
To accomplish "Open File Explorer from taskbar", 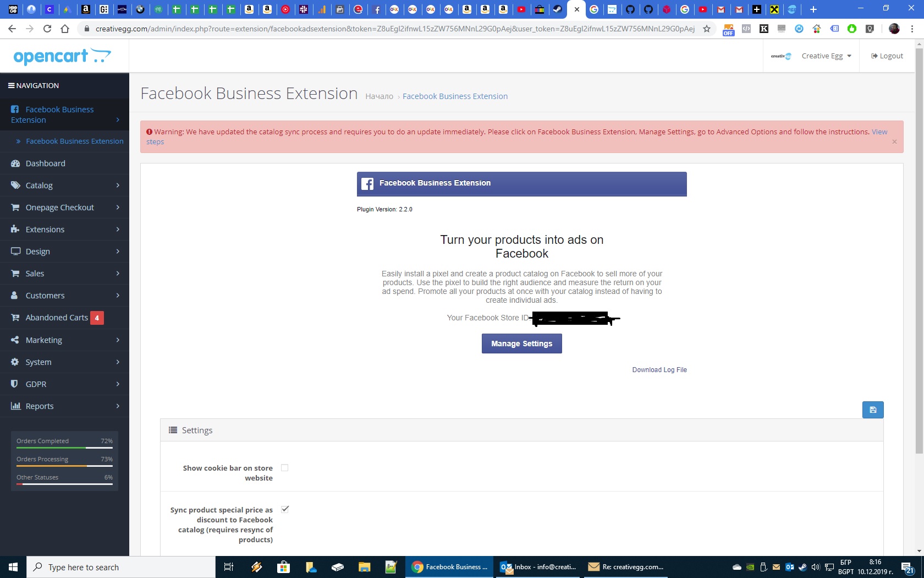I will pyautogui.click(x=364, y=567).
